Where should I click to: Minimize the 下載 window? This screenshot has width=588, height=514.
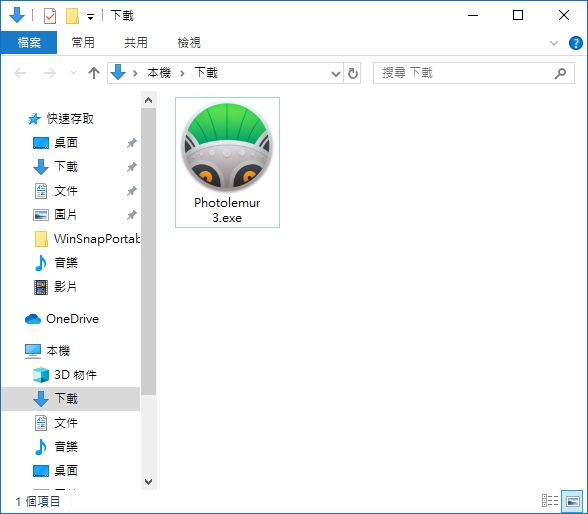coord(473,15)
